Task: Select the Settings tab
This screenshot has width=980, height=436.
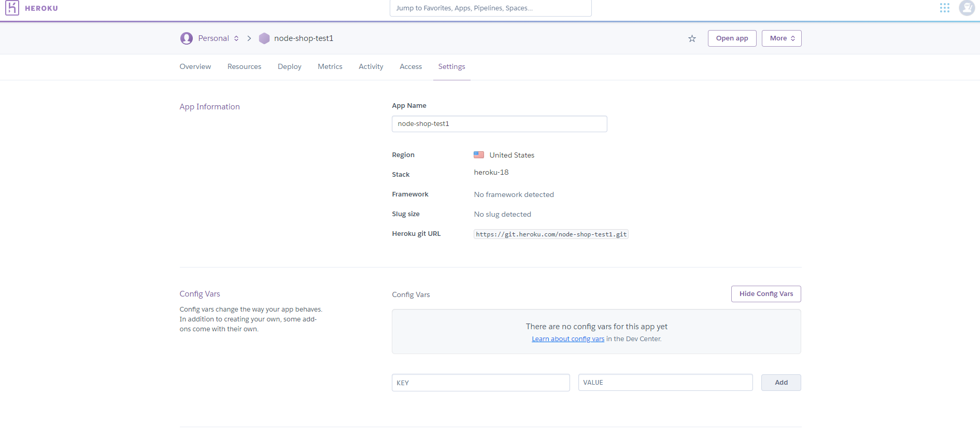Action: pyautogui.click(x=452, y=67)
